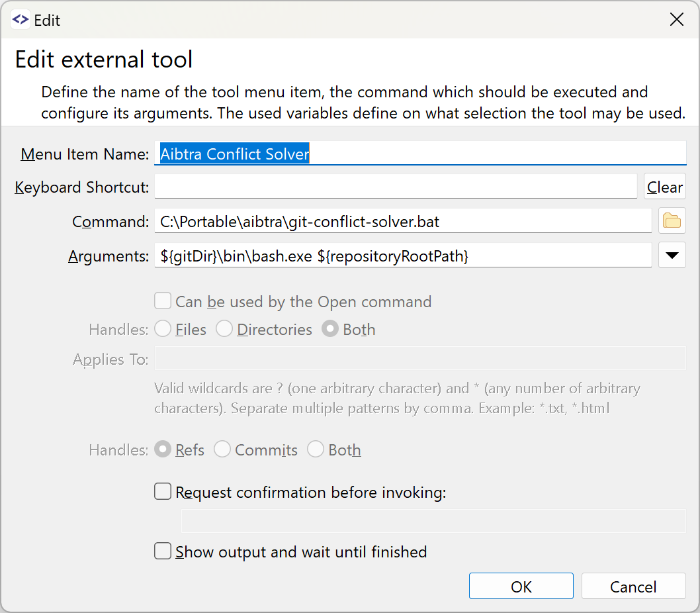
Task: Confirm changes with the OK button
Action: (x=521, y=586)
